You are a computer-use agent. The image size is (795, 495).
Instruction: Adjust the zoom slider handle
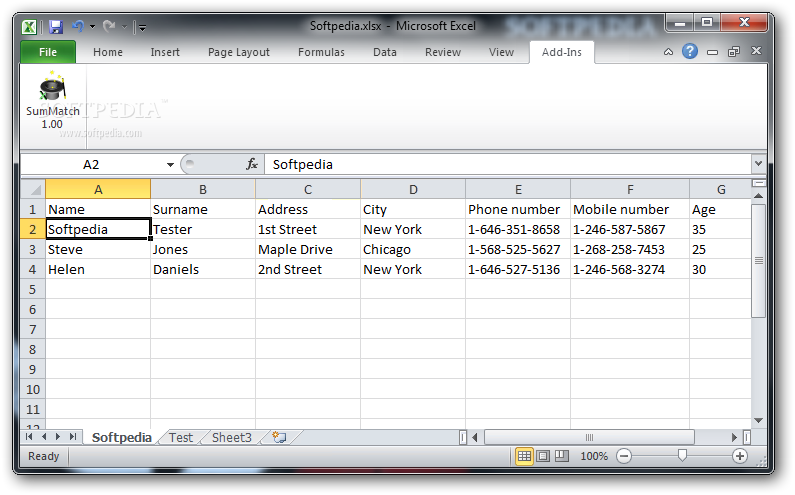(682, 455)
